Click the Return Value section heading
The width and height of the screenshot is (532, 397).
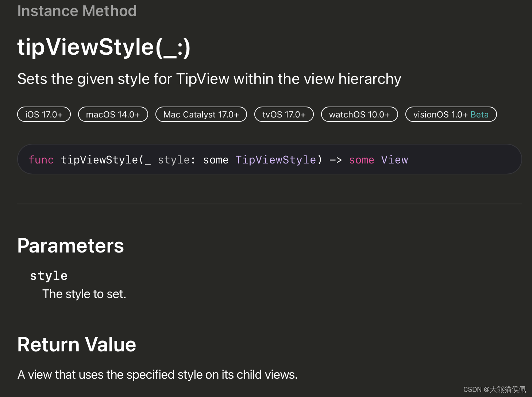tap(77, 344)
